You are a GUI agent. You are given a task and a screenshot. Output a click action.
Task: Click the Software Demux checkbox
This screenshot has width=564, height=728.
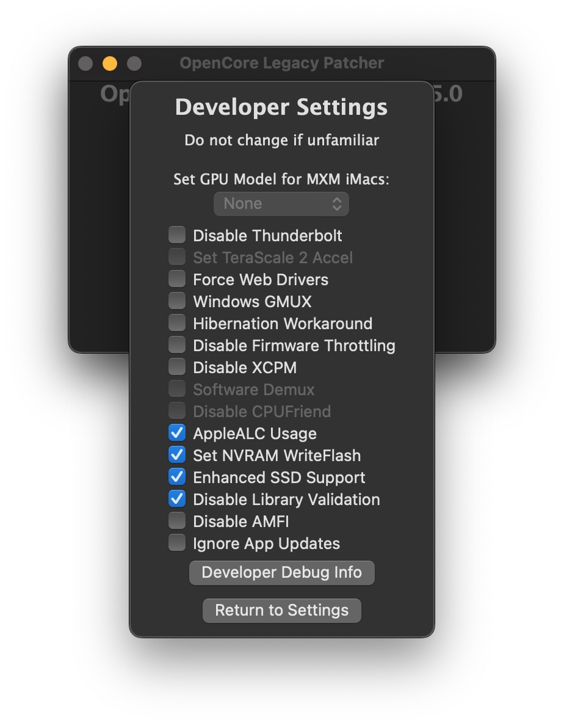(177, 389)
